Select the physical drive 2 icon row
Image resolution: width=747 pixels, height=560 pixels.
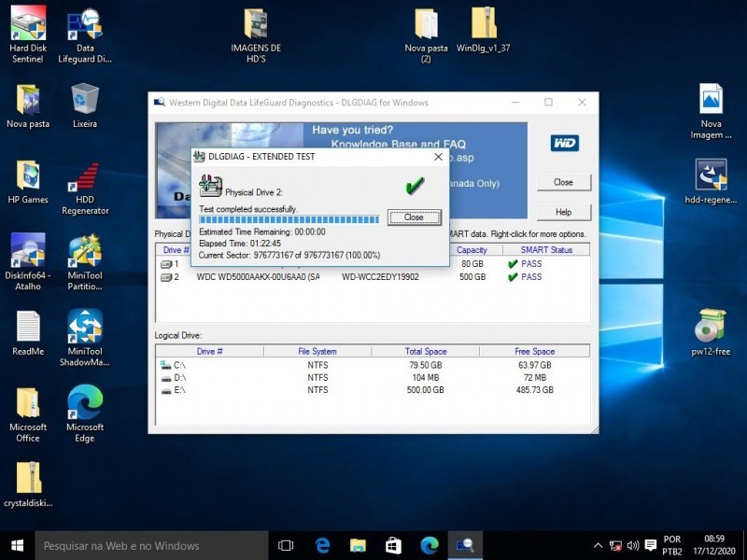pos(166,277)
